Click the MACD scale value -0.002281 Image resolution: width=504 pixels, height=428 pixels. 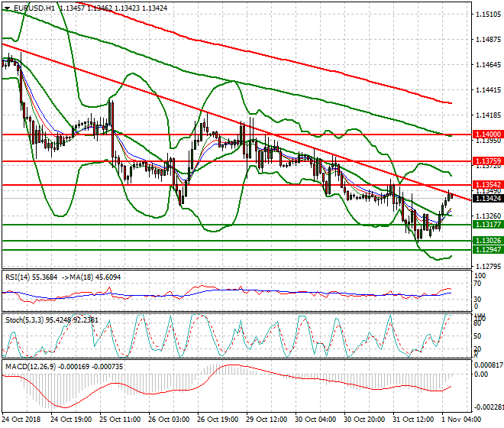[x=489, y=407]
